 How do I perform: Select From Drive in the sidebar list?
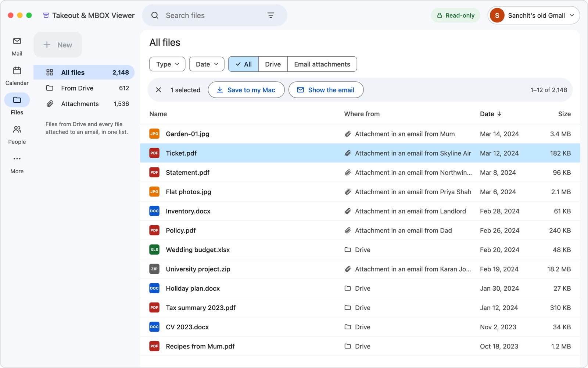point(84,88)
